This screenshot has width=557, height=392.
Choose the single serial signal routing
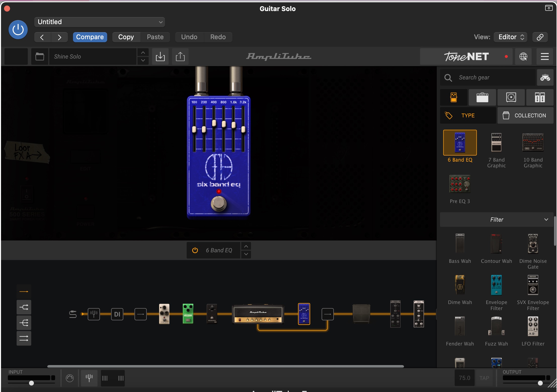pos(24,292)
